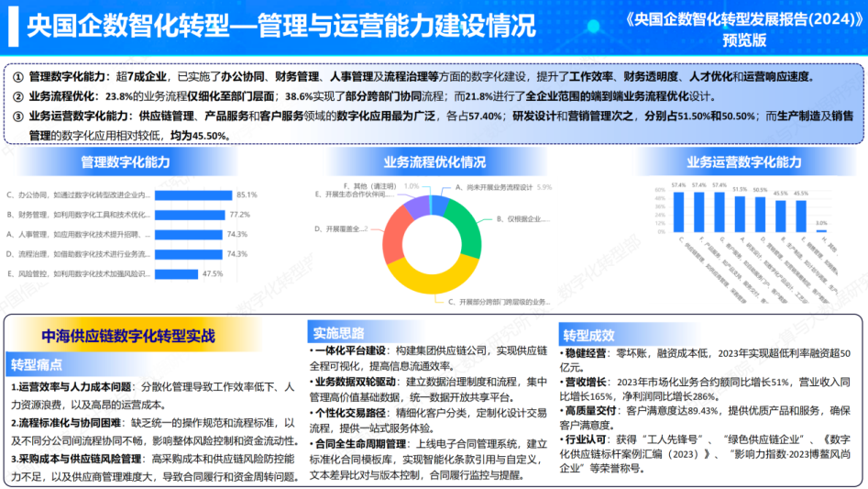Click the 转型成效 heading label
The height and width of the screenshot is (489, 868).
click(588, 335)
